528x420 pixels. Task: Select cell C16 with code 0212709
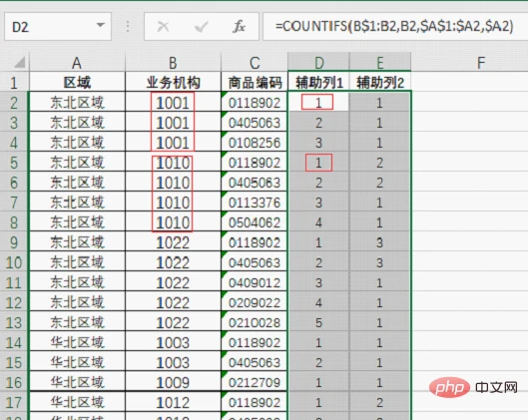coord(255,382)
